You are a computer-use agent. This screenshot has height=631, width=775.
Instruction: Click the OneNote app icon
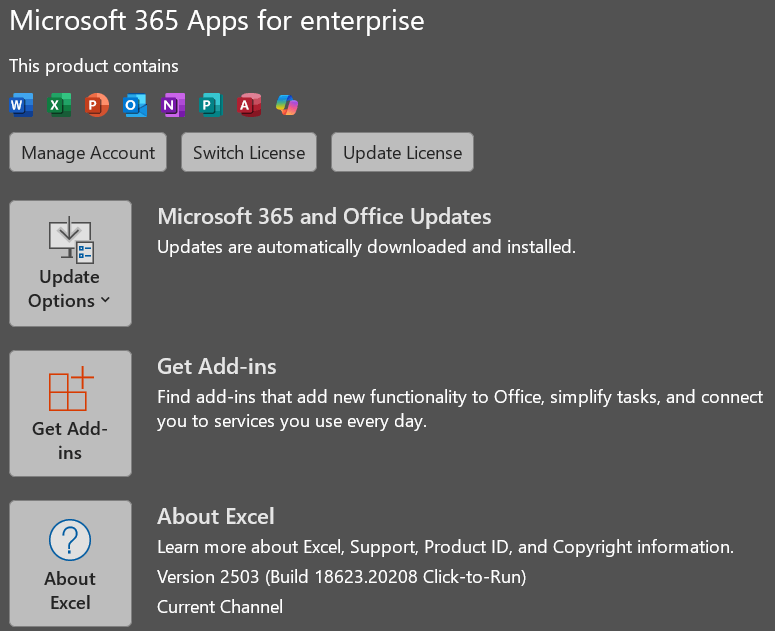point(173,105)
